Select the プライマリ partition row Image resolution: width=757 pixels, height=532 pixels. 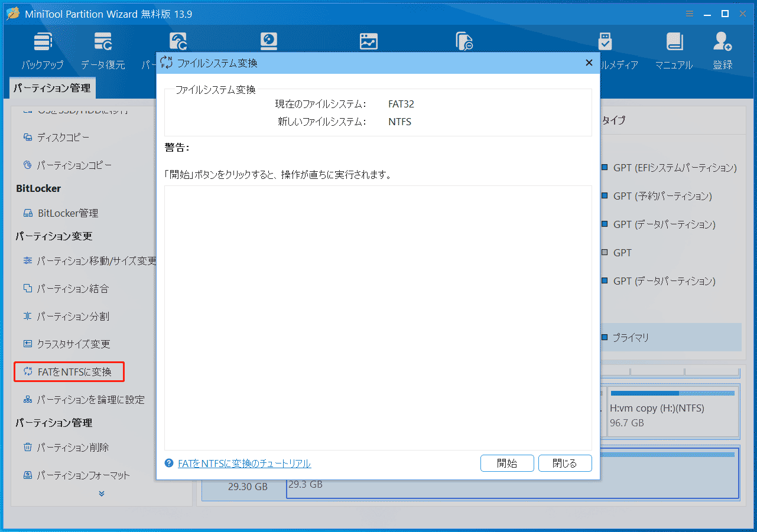671,338
